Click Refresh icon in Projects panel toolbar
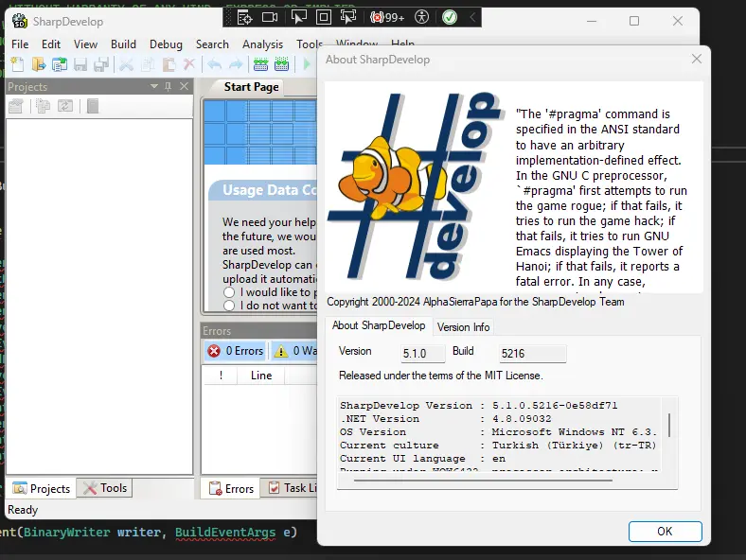Image resolution: width=746 pixels, height=560 pixels. tap(65, 106)
